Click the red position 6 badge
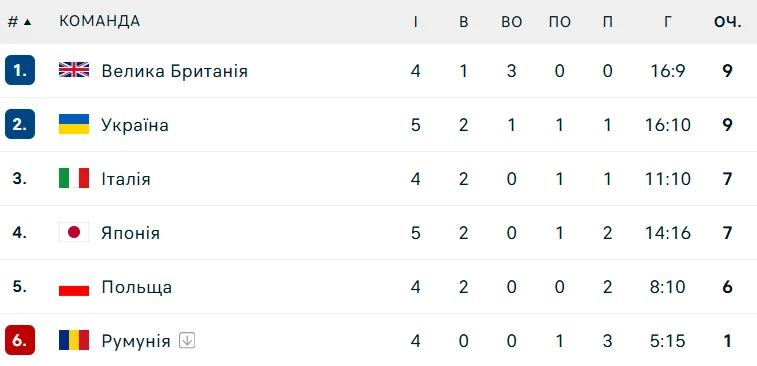Screen dimensions: 757x366 tap(20, 340)
